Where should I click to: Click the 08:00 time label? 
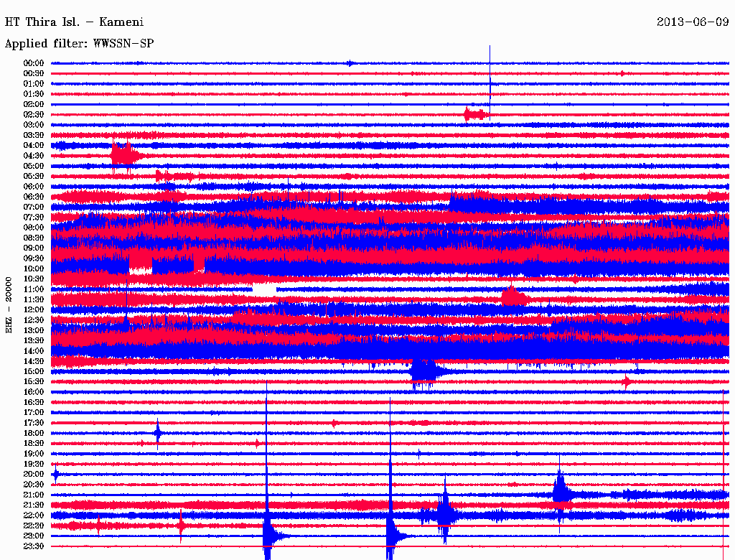34,228
